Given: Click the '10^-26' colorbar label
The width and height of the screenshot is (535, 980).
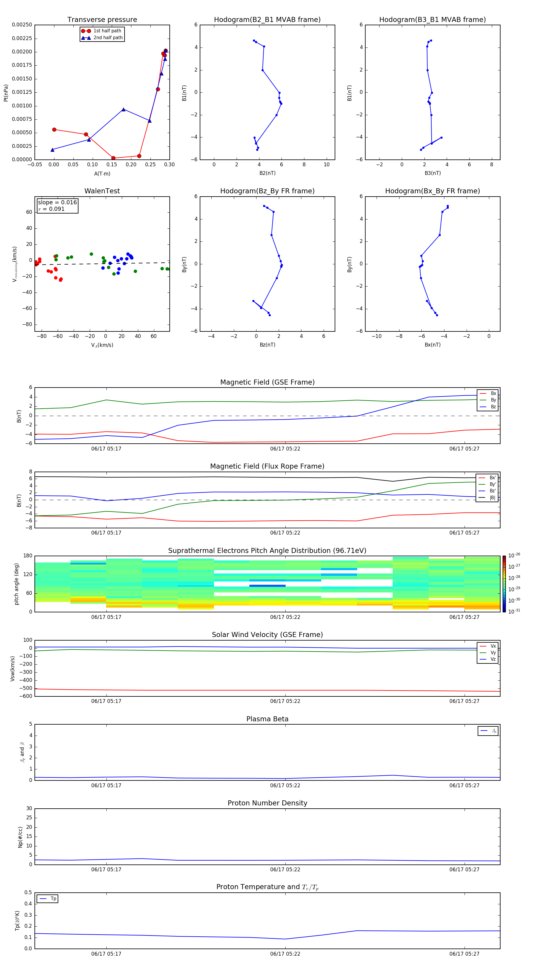Looking at the screenshot, I should pos(514,555).
